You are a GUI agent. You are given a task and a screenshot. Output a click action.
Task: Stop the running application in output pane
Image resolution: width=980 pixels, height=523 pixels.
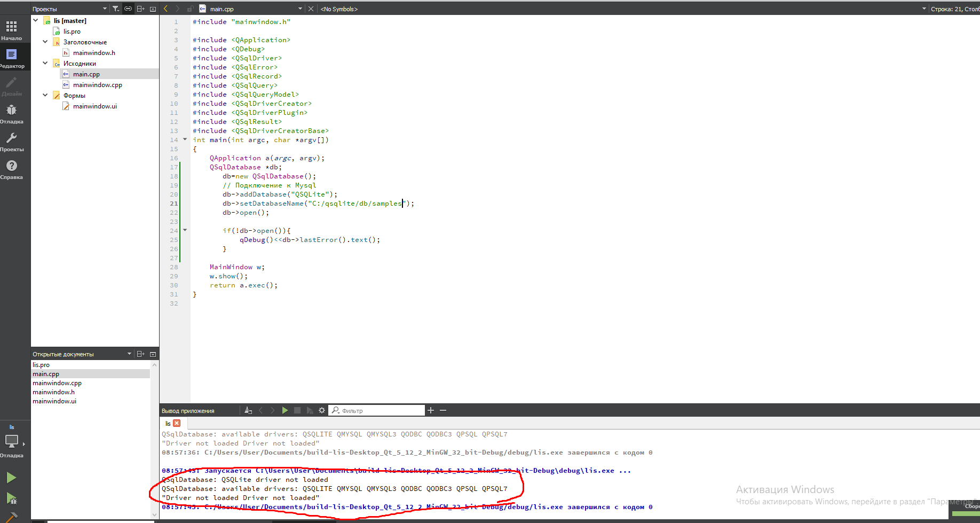[297, 410]
